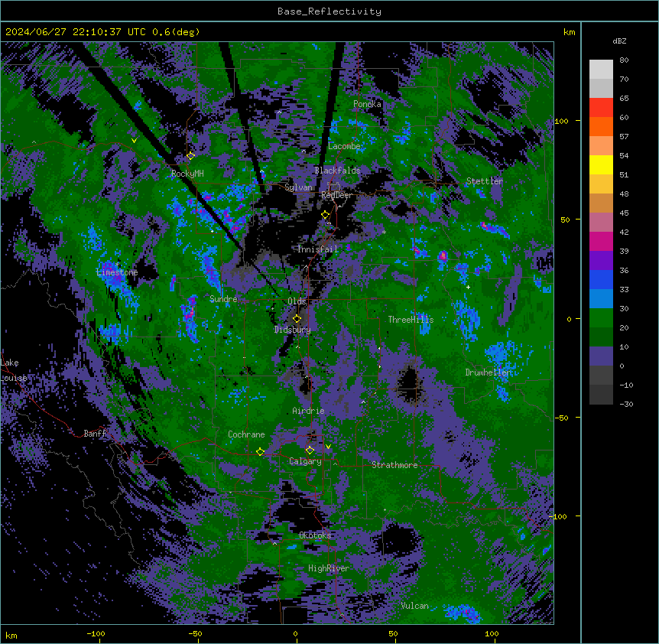The width and height of the screenshot is (659, 644).
Task: Pick the dark orange 57-60 dBZ swatch
Action: click(601, 127)
